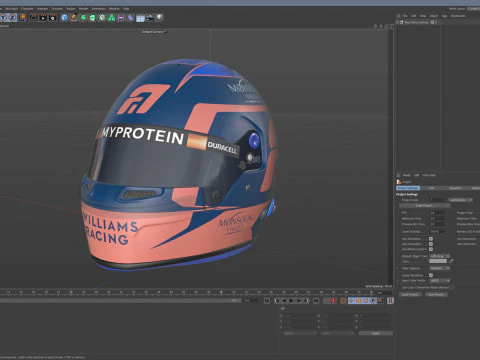Click the green Volume Builder icon
The width and height of the screenshot is (480, 360).
(111, 17)
